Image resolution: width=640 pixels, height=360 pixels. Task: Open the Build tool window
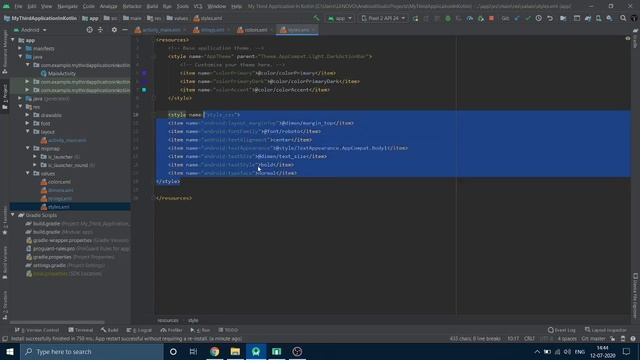pyautogui.click(x=109, y=330)
